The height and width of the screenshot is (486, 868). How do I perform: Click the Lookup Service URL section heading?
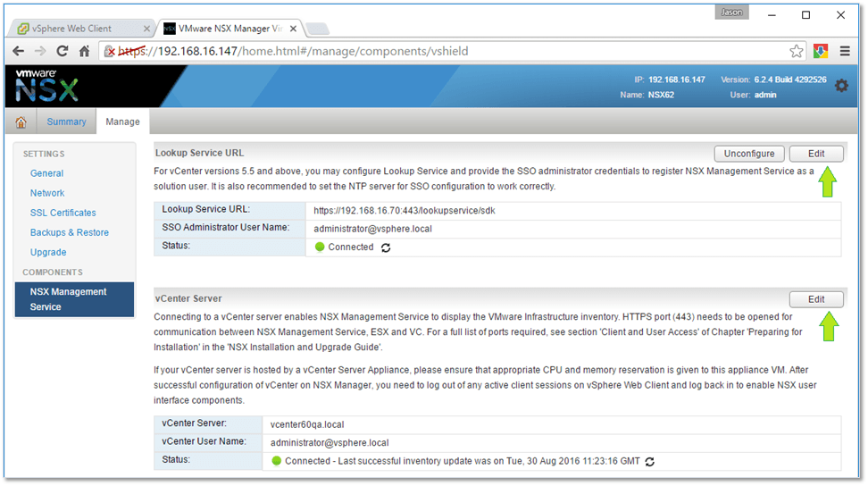point(199,154)
